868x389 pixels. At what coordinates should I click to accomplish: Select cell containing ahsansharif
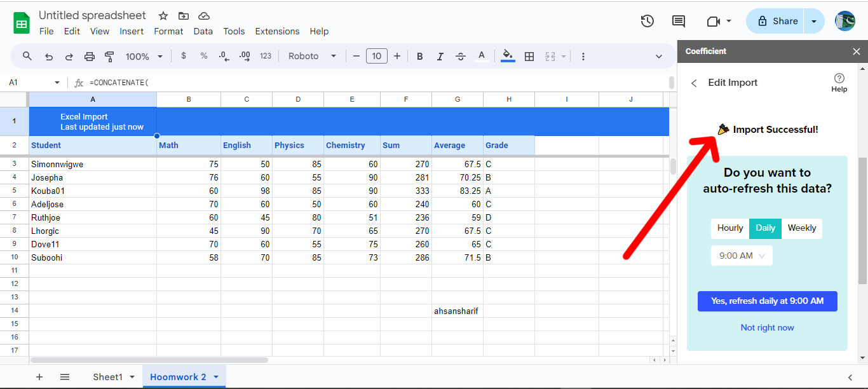tap(458, 311)
